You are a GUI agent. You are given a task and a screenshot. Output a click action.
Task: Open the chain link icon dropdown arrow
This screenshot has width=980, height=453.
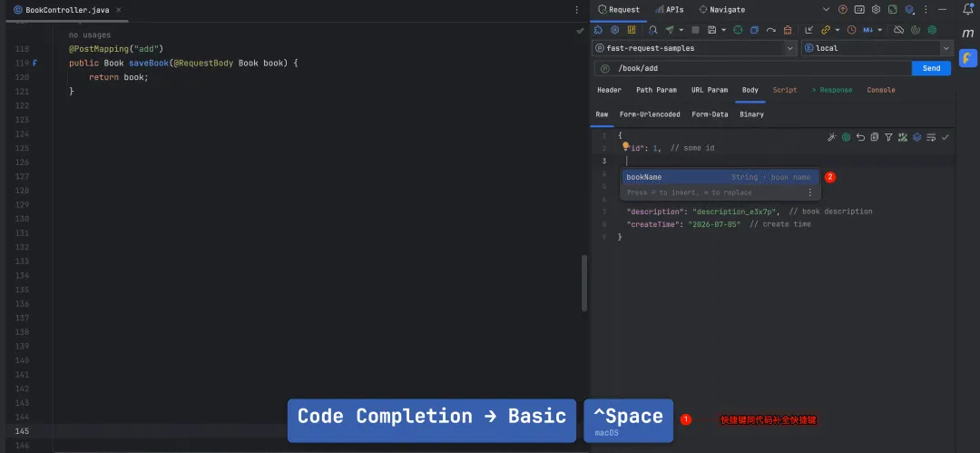point(838,30)
